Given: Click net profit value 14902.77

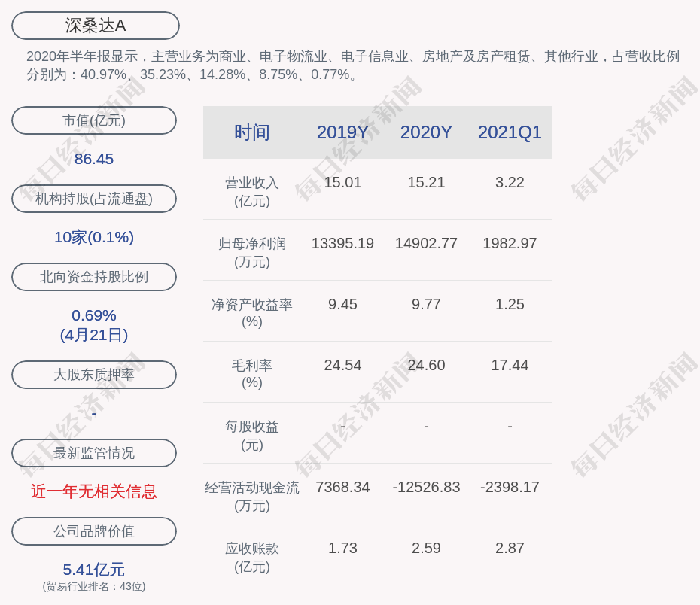Looking at the screenshot, I should click(426, 243).
